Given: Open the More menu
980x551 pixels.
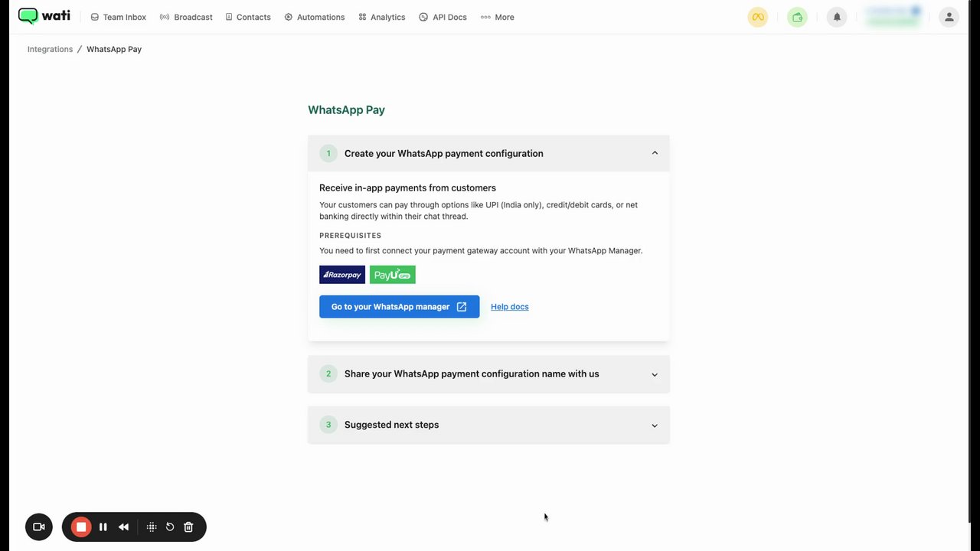Looking at the screenshot, I should pos(498,17).
